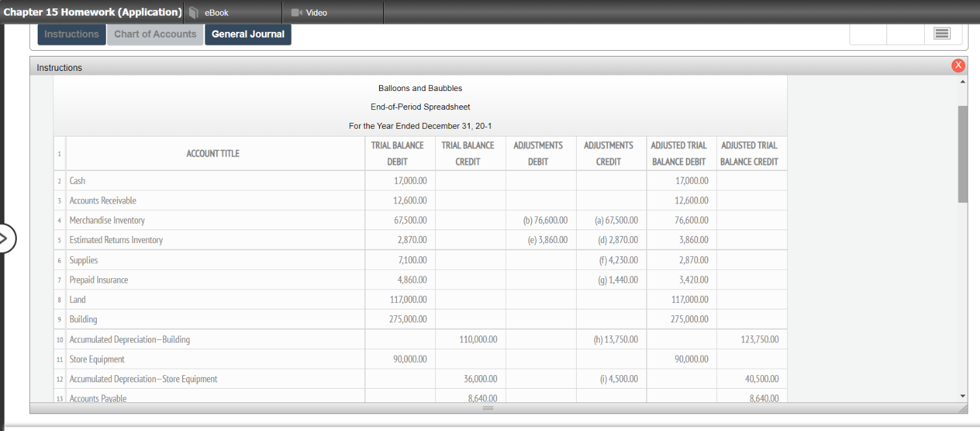Screen dimensions: 980x431
Task: Click the up arrow on the instructions scrollbar
Action: coord(962,81)
